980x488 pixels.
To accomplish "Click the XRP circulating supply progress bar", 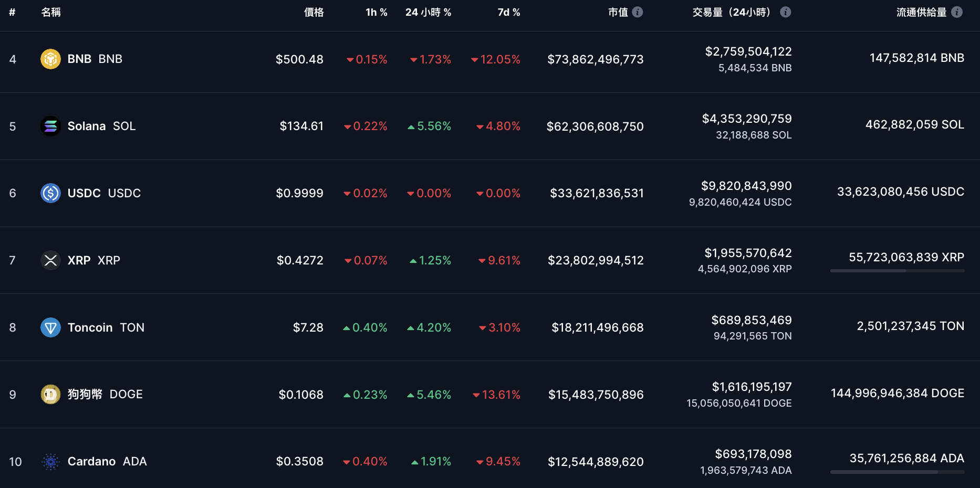I will tap(897, 271).
